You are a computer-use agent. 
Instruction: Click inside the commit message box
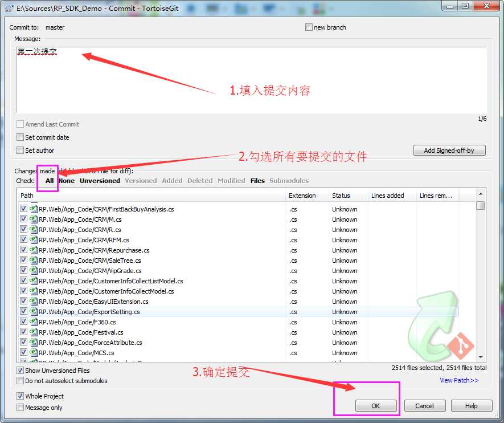[x=251, y=80]
